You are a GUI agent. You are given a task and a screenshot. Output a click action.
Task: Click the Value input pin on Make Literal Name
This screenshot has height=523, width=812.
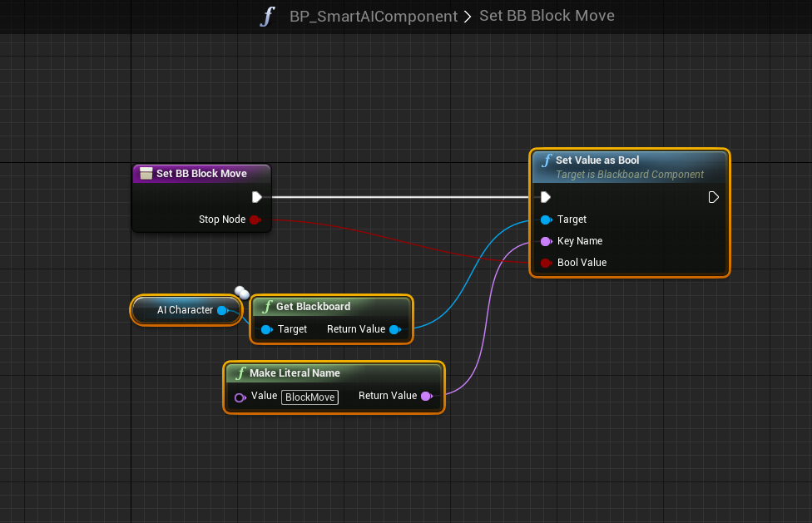pyautogui.click(x=240, y=397)
